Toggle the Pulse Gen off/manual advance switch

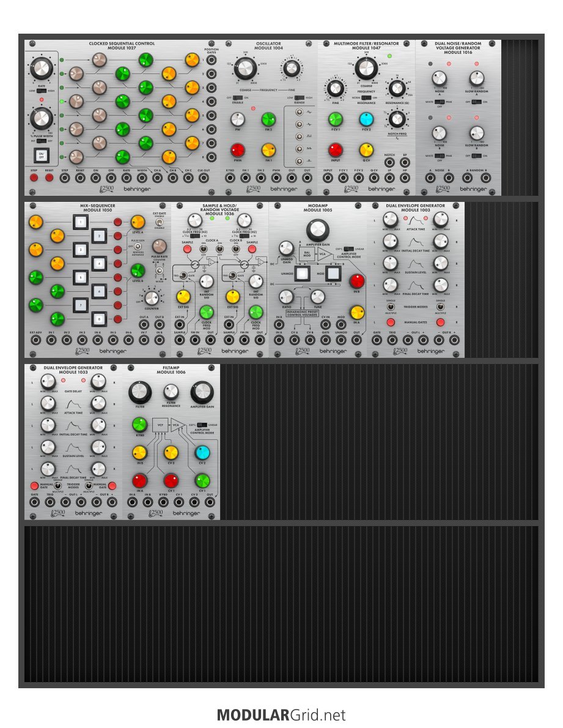click(138, 247)
